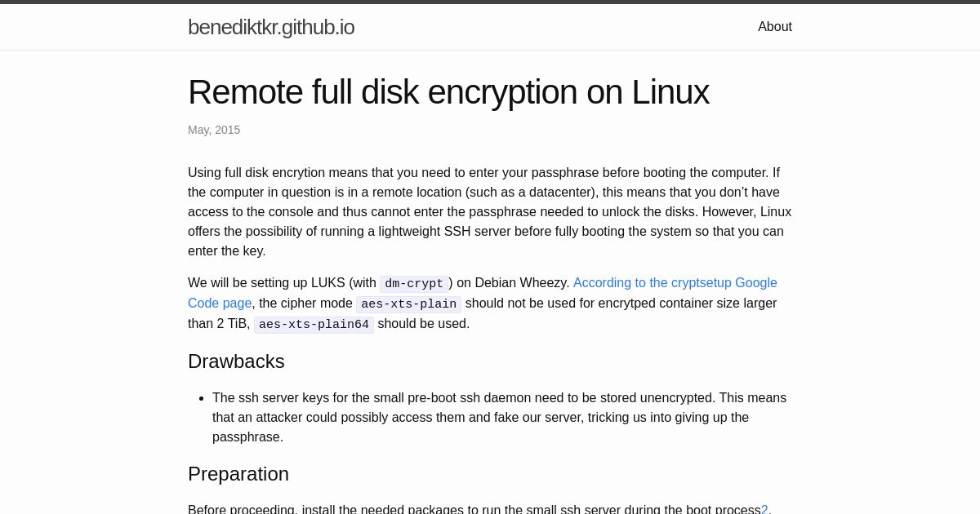Click the word 'LUKS' in the second paragraph

coord(328,283)
